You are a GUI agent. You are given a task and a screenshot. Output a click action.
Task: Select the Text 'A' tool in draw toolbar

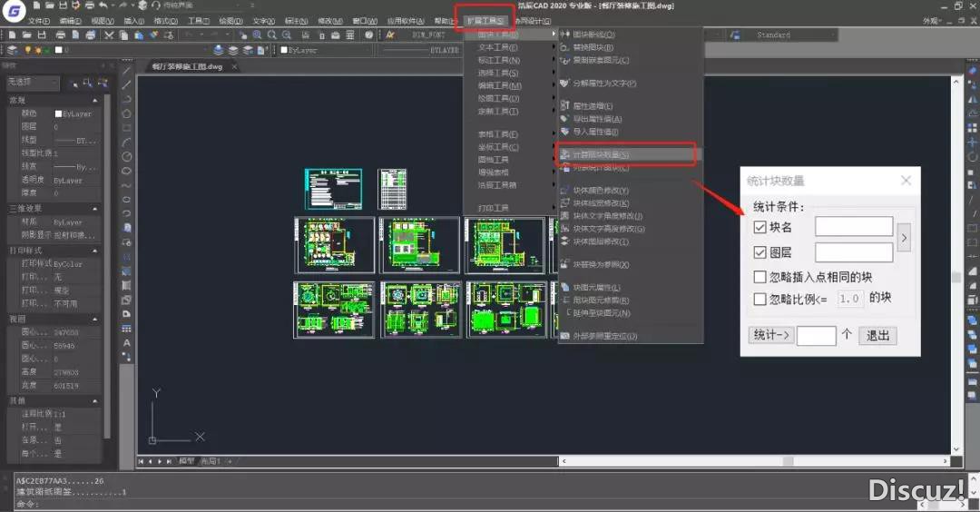(x=127, y=342)
